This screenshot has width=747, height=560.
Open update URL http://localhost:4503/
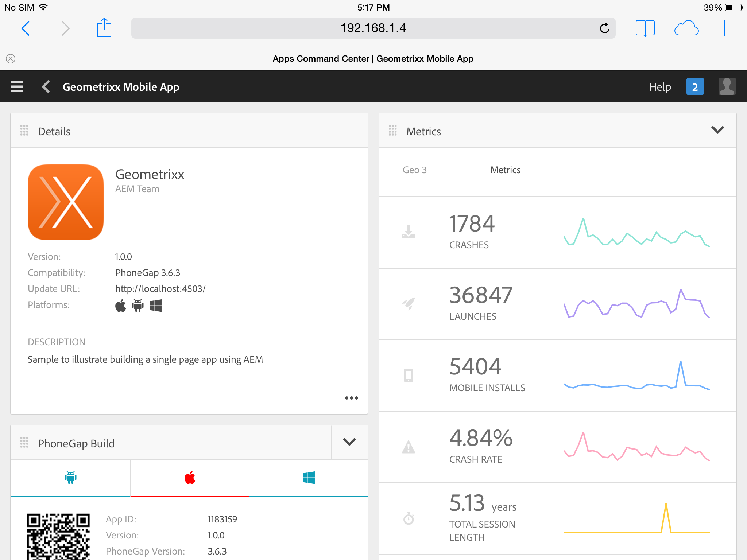click(x=160, y=289)
